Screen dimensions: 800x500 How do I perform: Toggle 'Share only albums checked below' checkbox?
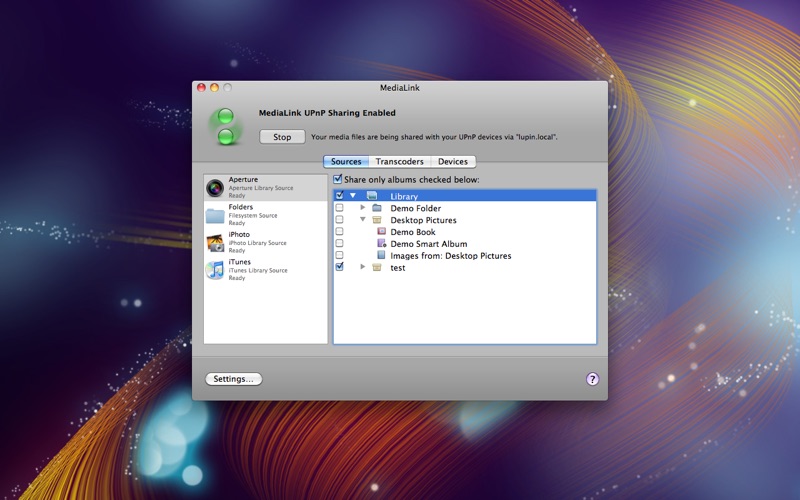pos(338,179)
